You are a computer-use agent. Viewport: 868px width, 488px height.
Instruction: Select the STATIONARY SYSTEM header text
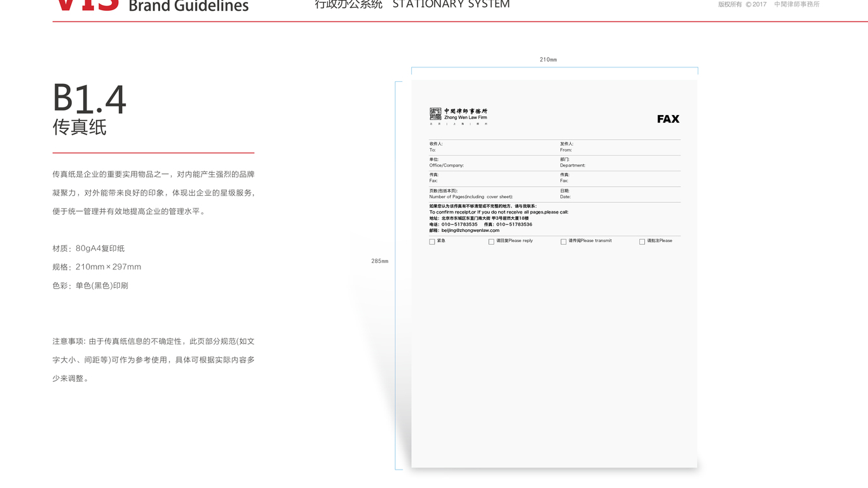tap(451, 4)
